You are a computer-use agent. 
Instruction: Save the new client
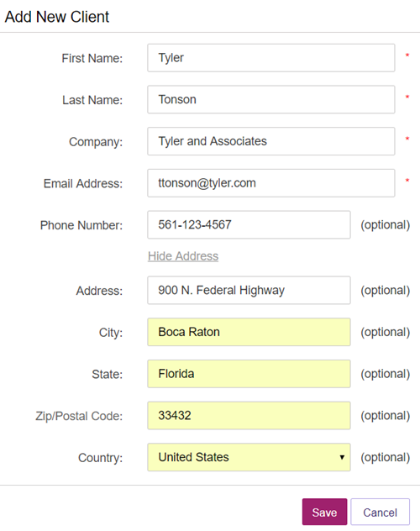[324, 512]
